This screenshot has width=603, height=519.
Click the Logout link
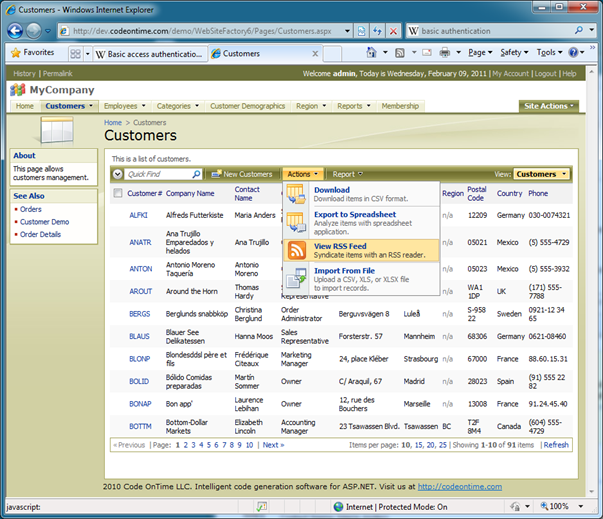tap(545, 73)
